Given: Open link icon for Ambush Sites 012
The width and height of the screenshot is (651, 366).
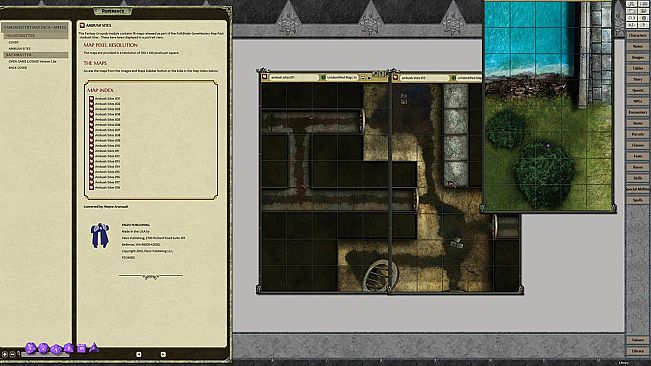Looking at the screenshot, I should pyautogui.click(x=91, y=156).
